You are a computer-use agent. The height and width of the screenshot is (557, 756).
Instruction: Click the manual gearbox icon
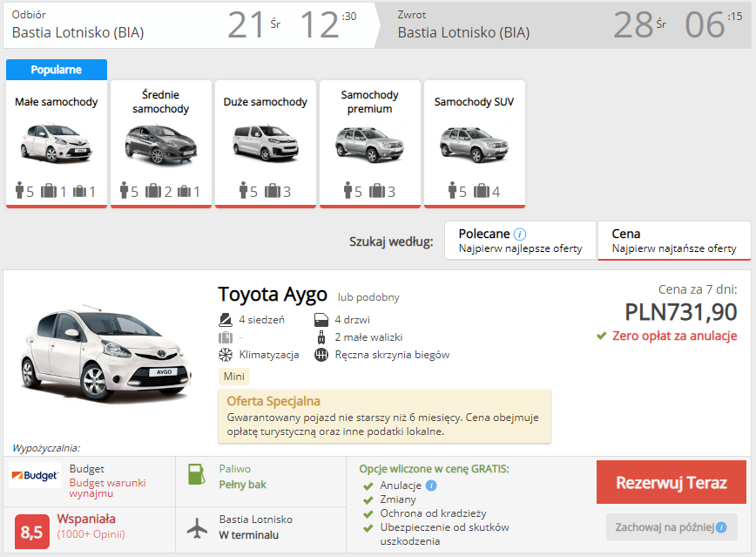pyautogui.click(x=321, y=355)
